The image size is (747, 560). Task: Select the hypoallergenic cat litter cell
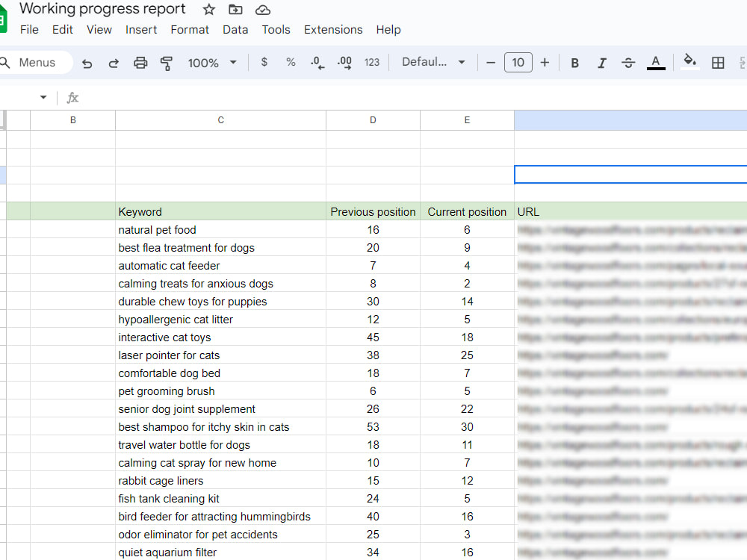tap(220, 320)
